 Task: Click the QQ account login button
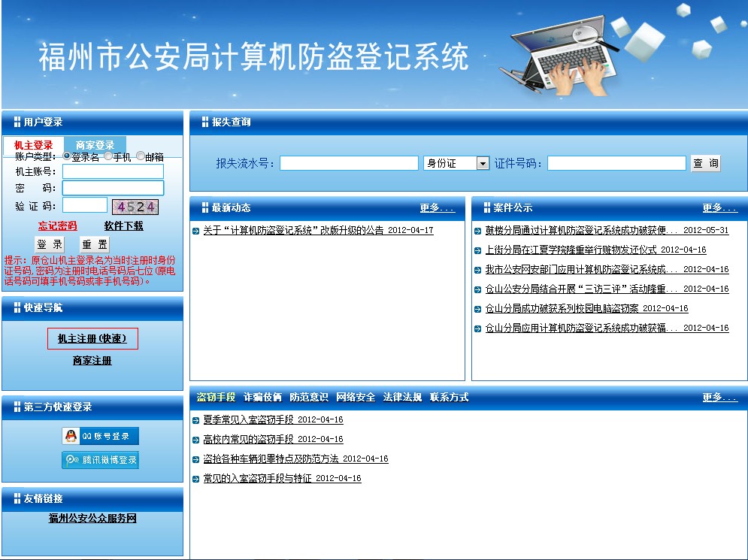pyautogui.click(x=100, y=436)
